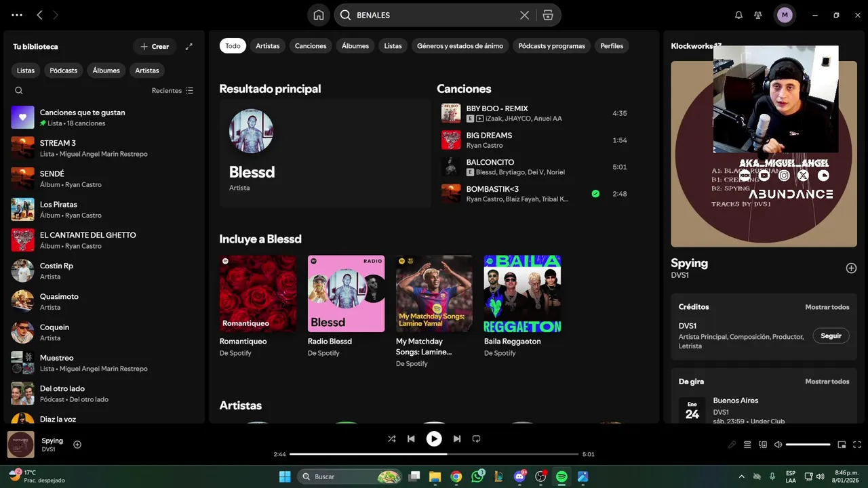Switch to the Perfiles search tab

[612, 46]
